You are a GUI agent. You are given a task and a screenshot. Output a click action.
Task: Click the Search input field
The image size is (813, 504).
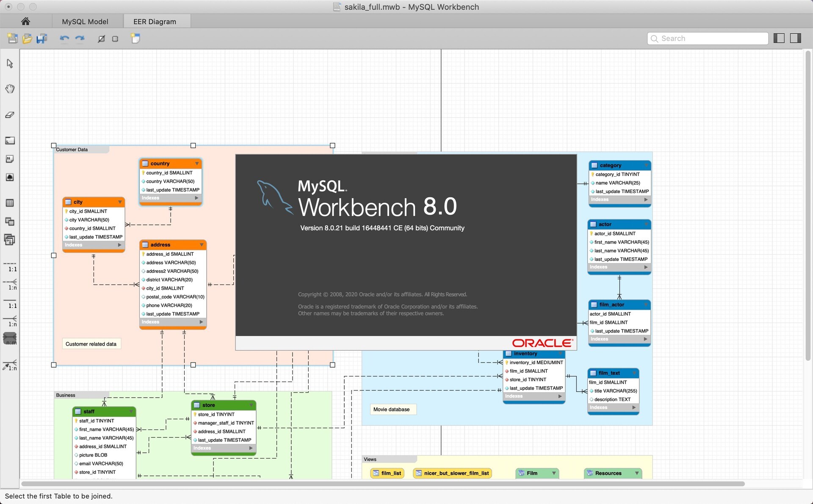707,38
